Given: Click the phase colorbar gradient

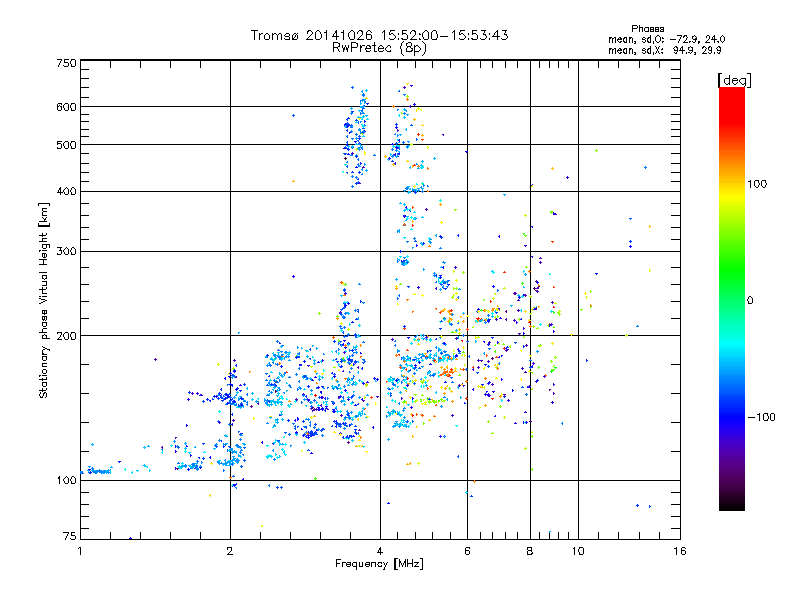Looking at the screenshot, I should coord(732,299).
